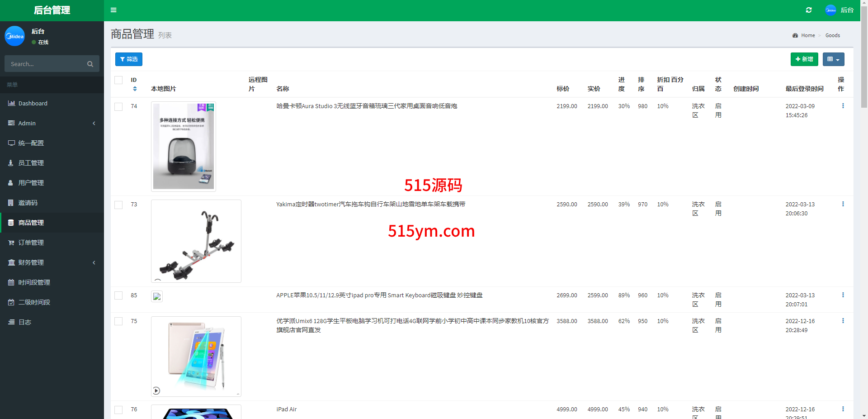Click the green 新增 add button
The height and width of the screenshot is (419, 868).
pos(804,59)
